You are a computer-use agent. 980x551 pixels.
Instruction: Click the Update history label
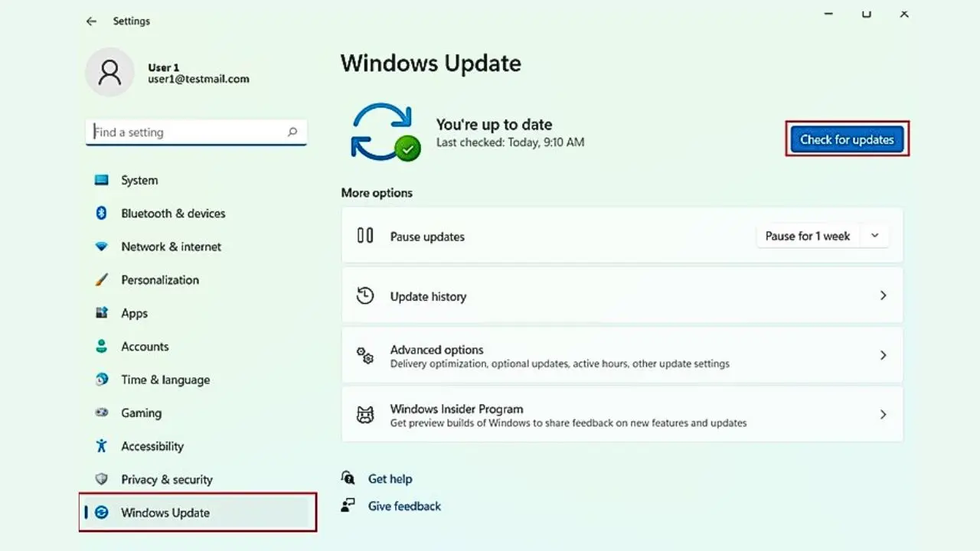[428, 297]
